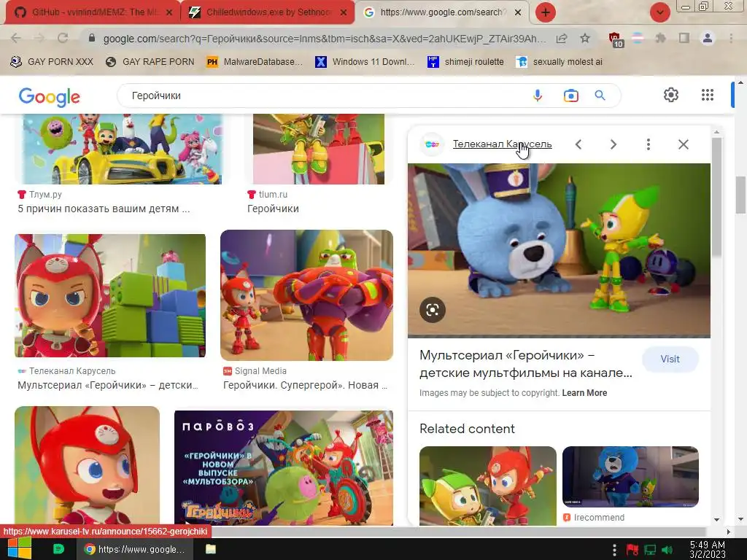Open network status in the system tray
The width and height of the screenshot is (747, 560).
tap(650, 550)
